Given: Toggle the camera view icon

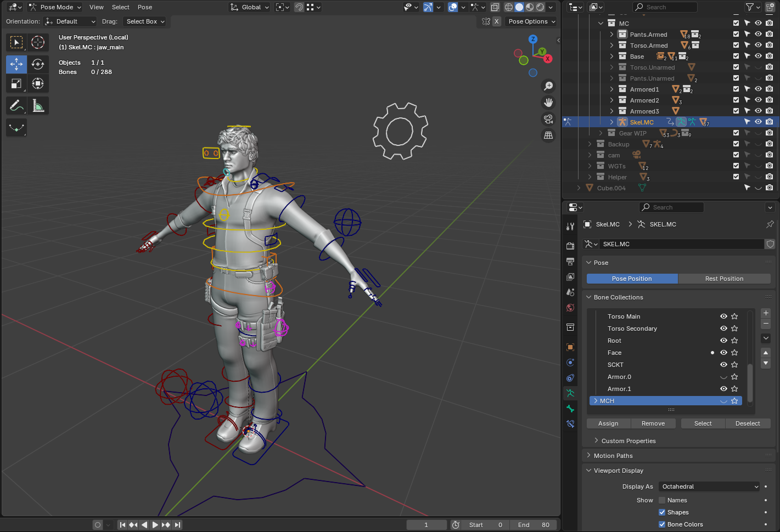Looking at the screenshot, I should click(x=548, y=119).
